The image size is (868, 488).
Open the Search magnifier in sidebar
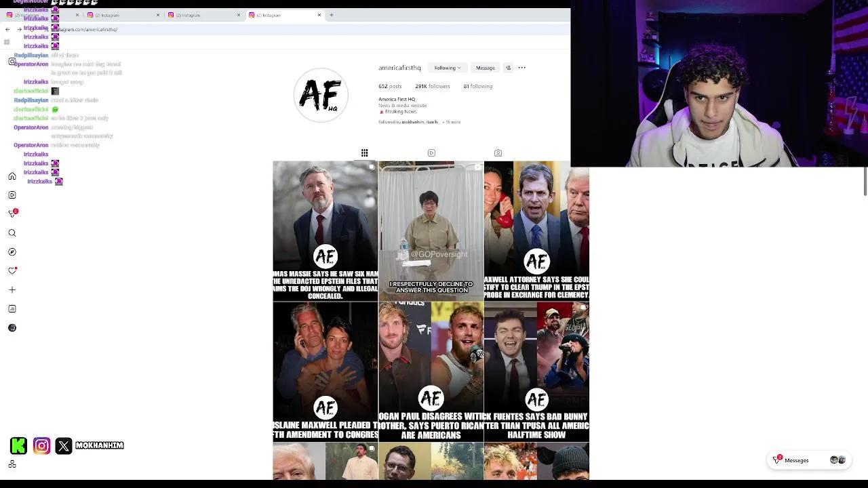(x=12, y=233)
